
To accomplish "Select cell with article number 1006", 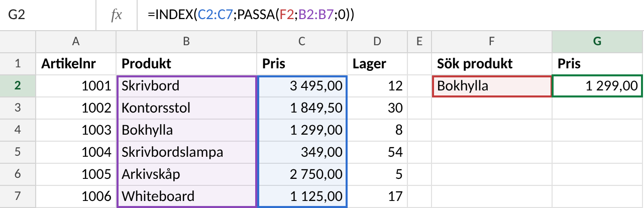I will point(76,195).
